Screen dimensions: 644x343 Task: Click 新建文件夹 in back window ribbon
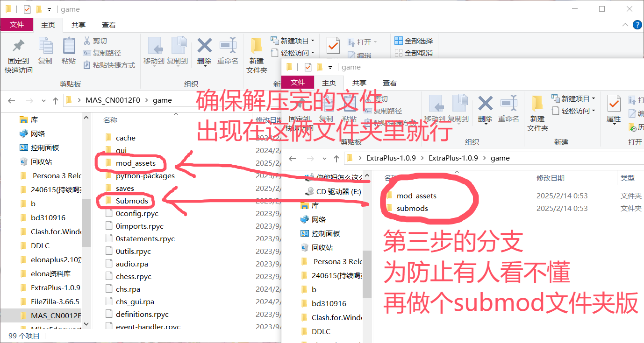click(257, 56)
